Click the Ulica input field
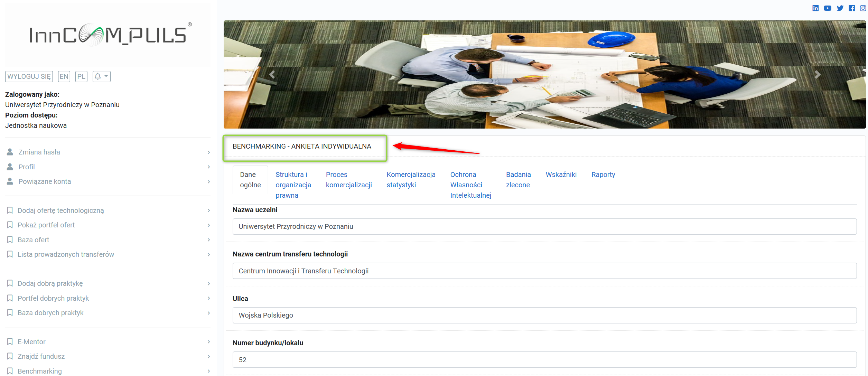 [x=544, y=315]
